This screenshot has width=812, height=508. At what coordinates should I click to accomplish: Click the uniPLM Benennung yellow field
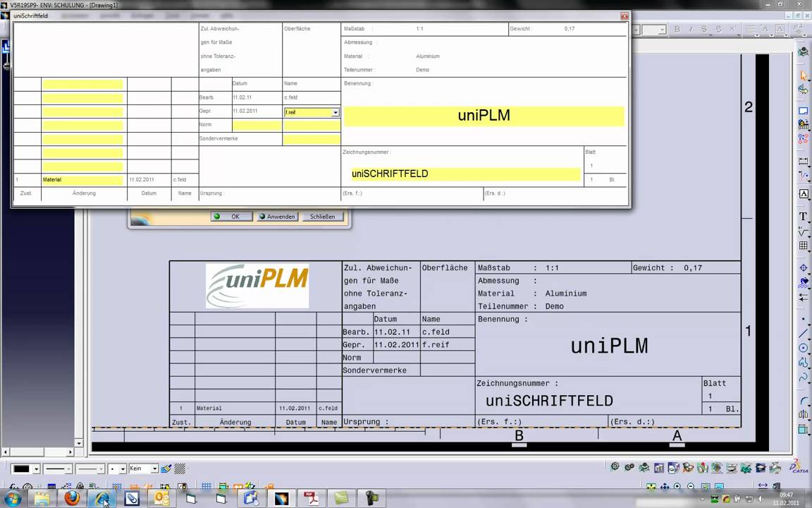(x=484, y=116)
